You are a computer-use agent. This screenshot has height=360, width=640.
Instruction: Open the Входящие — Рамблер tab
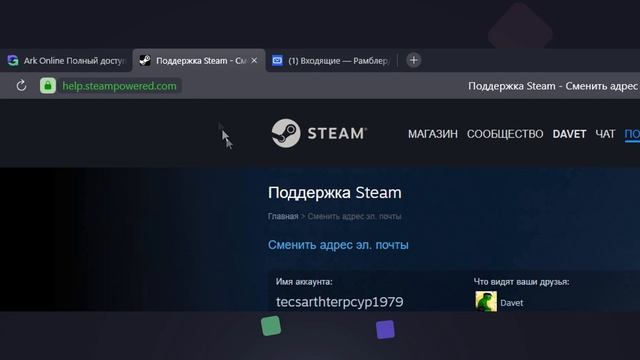[331, 60]
